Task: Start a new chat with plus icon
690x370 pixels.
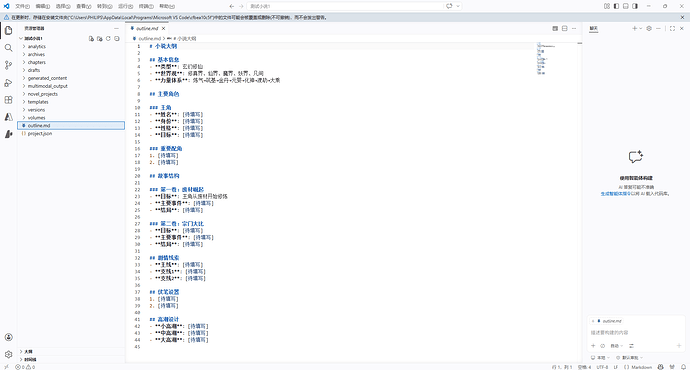Action: point(635,28)
